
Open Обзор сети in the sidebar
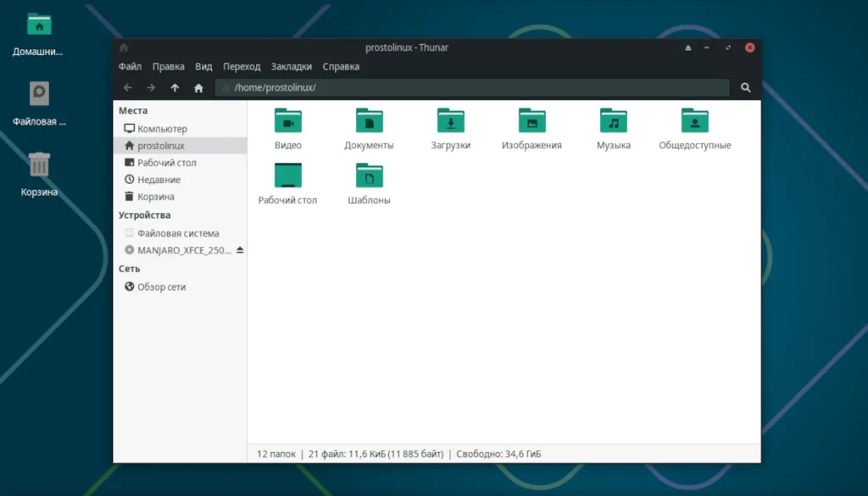[x=180, y=287]
